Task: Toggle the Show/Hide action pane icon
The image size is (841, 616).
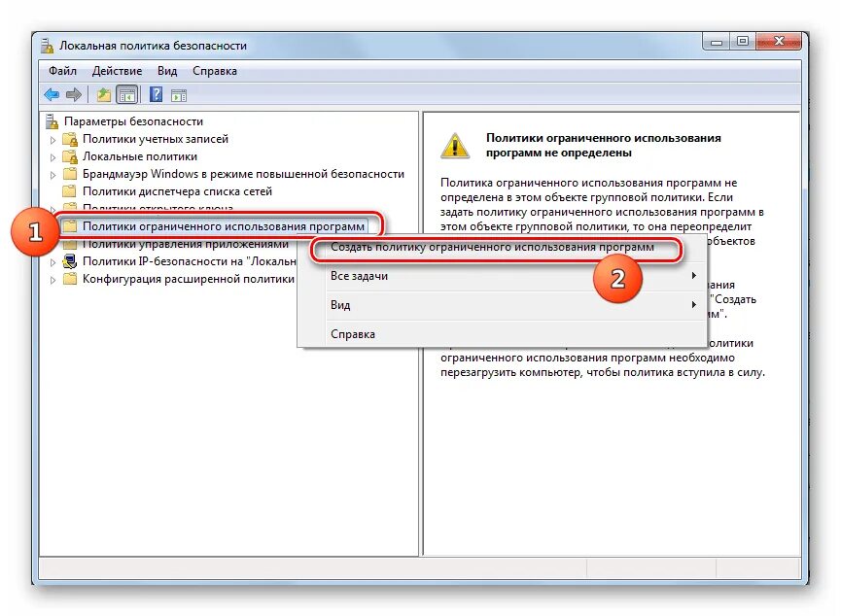Action: (x=179, y=96)
